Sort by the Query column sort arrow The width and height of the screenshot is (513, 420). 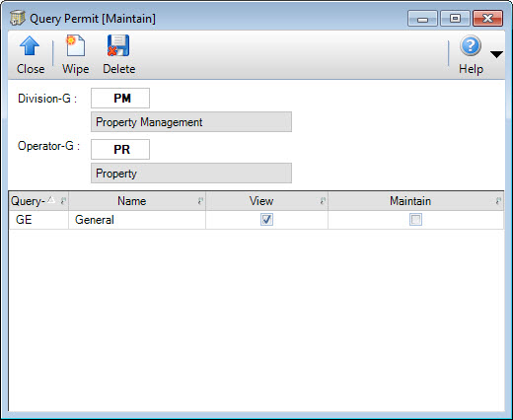(x=51, y=199)
